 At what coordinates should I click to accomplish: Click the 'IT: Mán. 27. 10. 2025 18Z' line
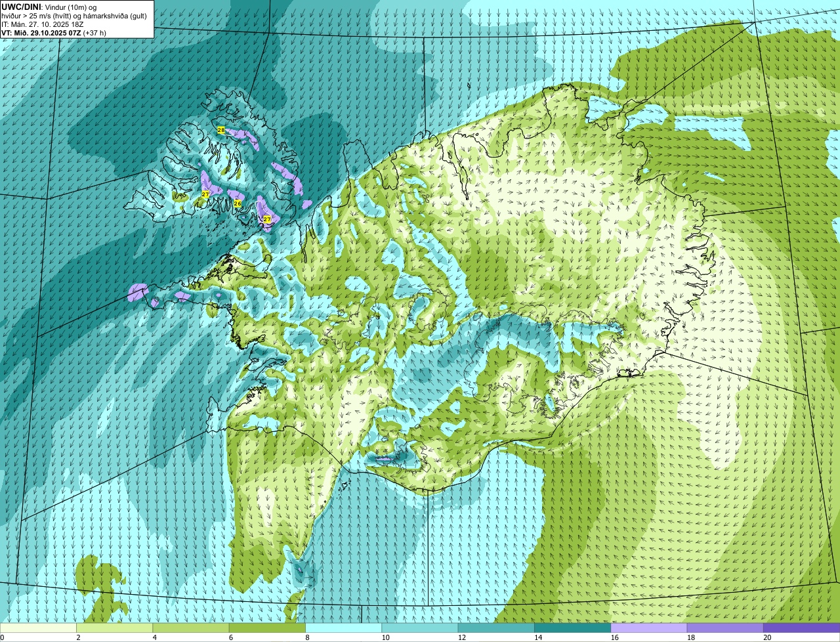click(x=43, y=24)
